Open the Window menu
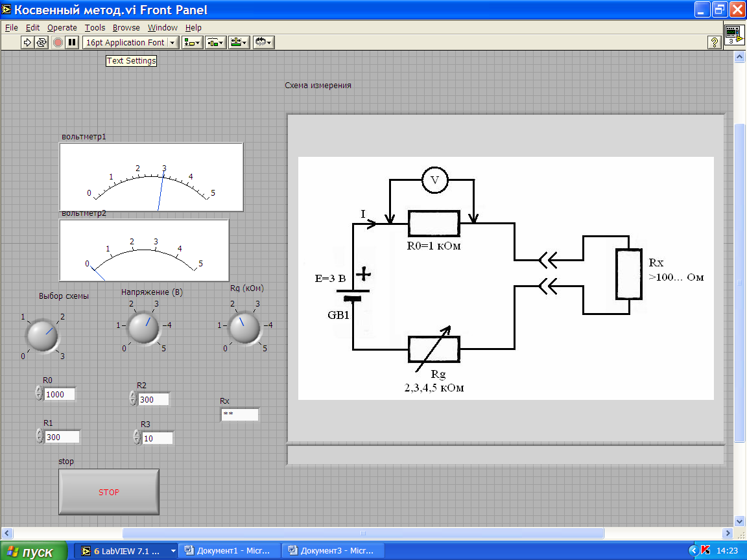 163,28
